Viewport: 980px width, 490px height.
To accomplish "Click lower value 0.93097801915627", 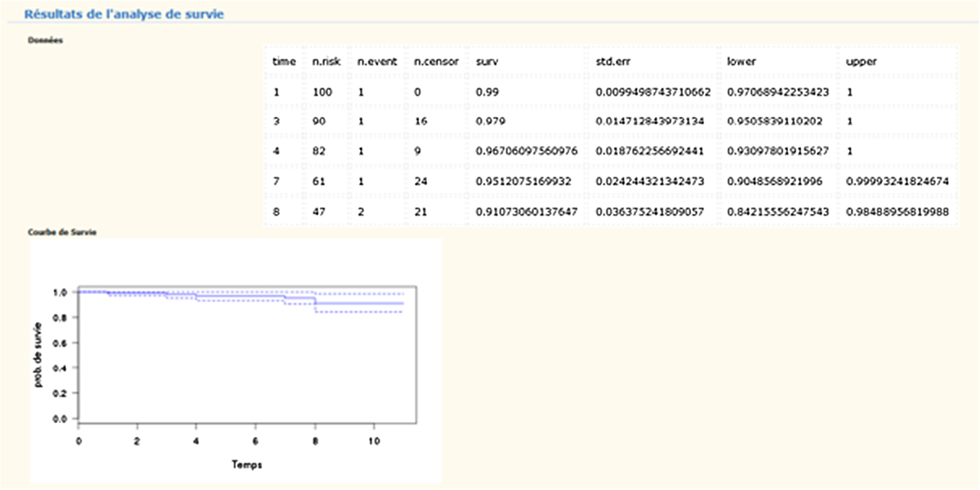I will coord(778,151).
